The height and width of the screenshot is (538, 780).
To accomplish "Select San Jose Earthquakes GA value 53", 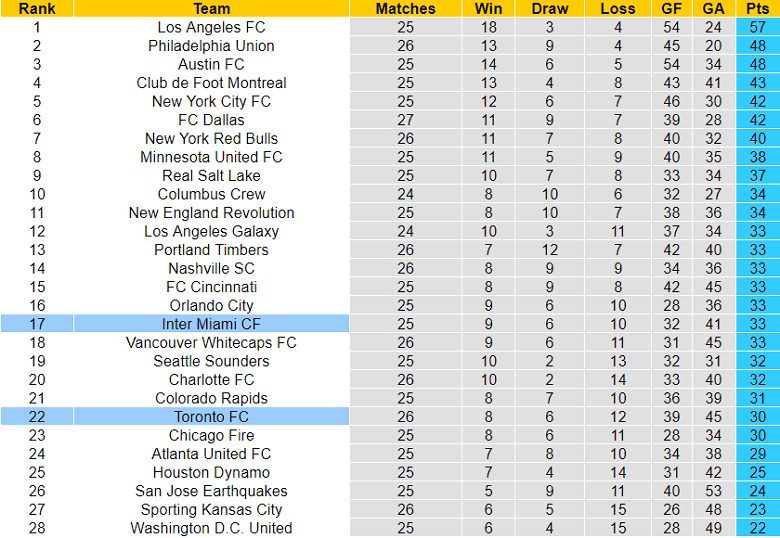I will point(713,491).
